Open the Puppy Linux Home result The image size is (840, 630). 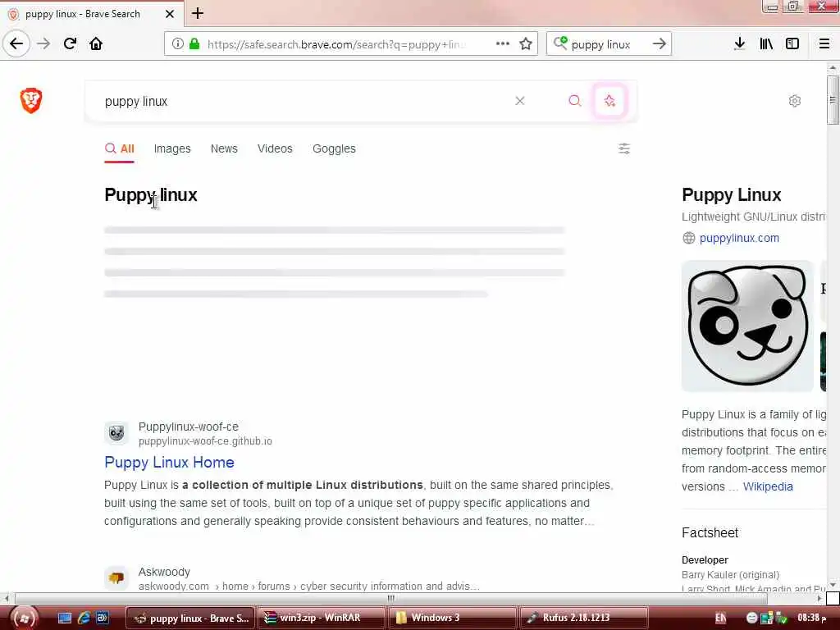tap(169, 463)
